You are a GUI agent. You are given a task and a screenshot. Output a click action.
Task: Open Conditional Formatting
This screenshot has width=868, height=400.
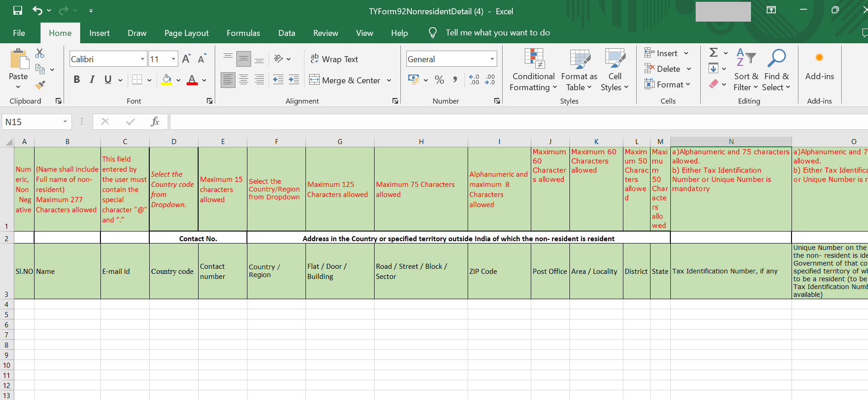(534, 70)
